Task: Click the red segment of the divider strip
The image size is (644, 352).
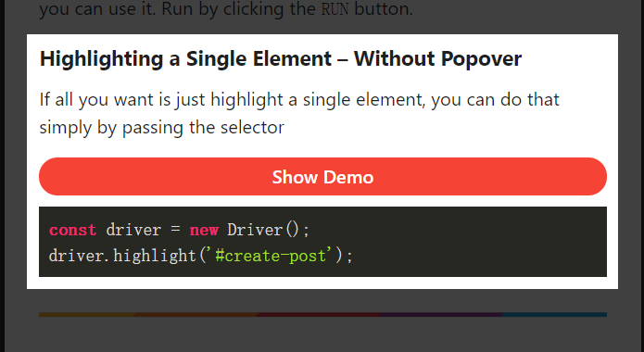Action: click(319, 315)
